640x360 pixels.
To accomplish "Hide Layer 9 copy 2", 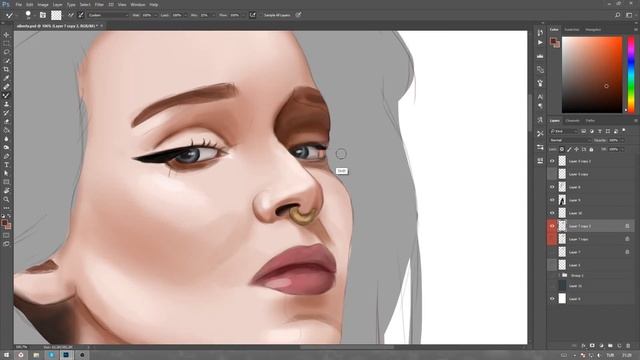I will pos(552,161).
